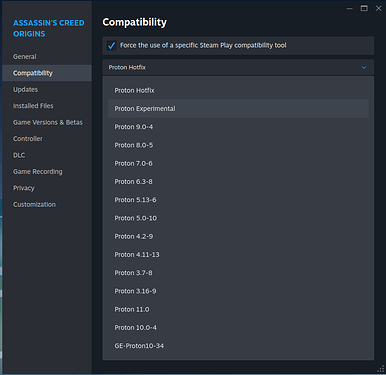
Task: Click the Assassin's Creed Origins title
Action: coord(49,28)
